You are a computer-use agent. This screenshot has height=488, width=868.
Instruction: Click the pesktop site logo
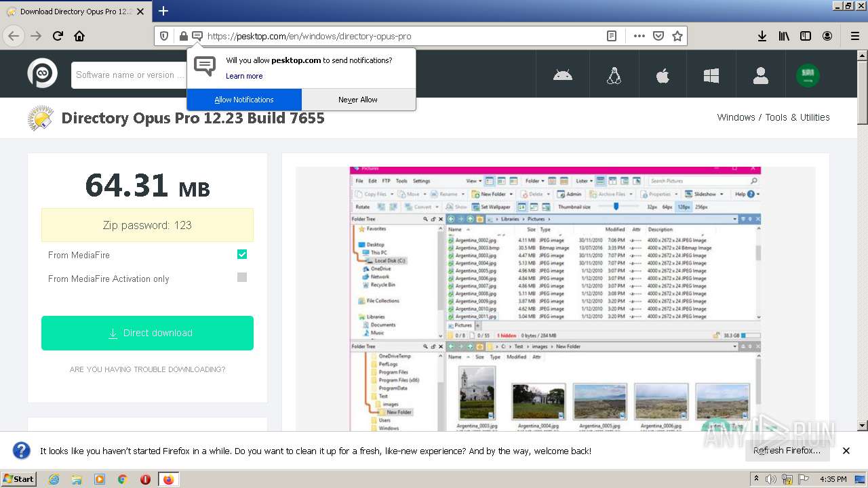(42, 73)
